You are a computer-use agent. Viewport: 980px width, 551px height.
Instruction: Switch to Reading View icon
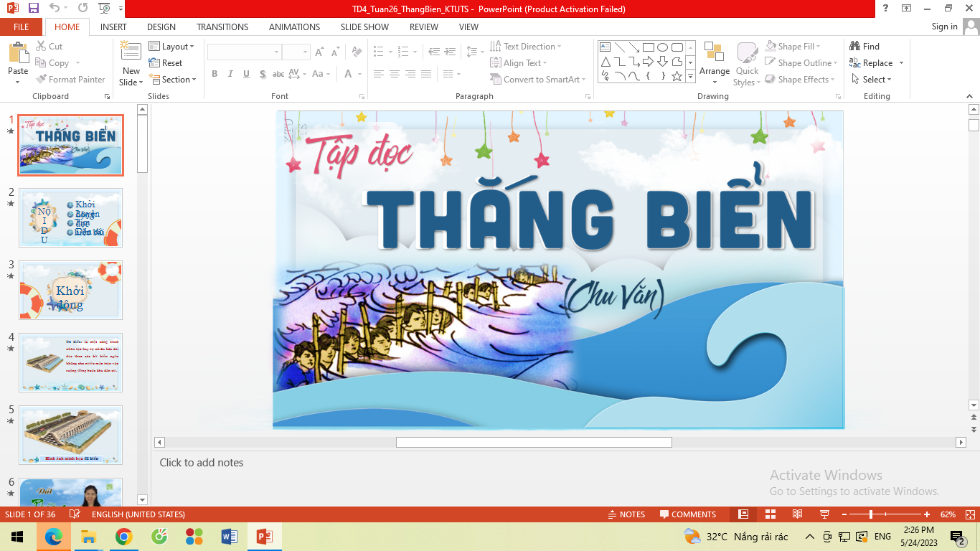797,514
